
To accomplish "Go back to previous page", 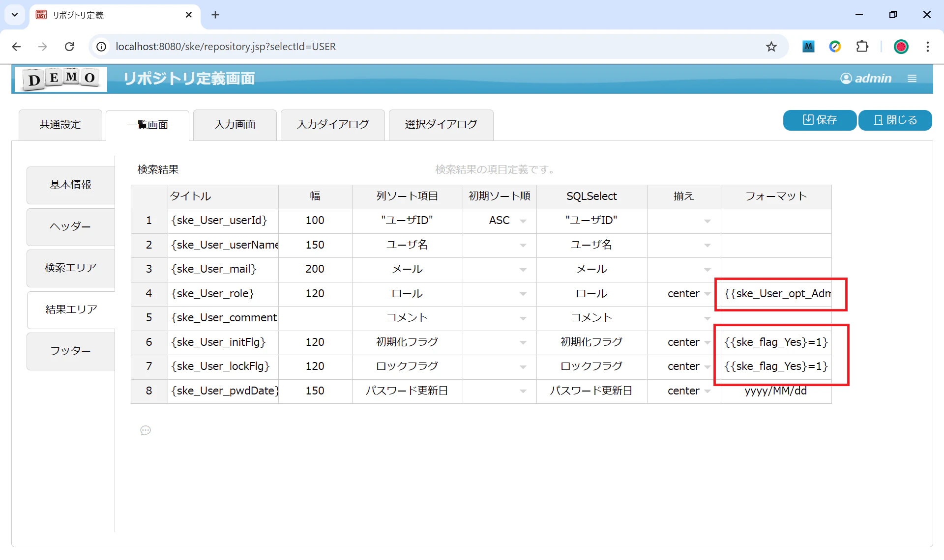I will (17, 47).
